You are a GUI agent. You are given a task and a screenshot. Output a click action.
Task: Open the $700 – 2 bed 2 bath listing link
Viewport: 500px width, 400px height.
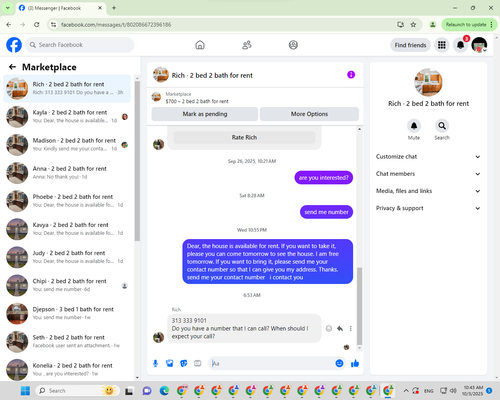[x=197, y=101]
